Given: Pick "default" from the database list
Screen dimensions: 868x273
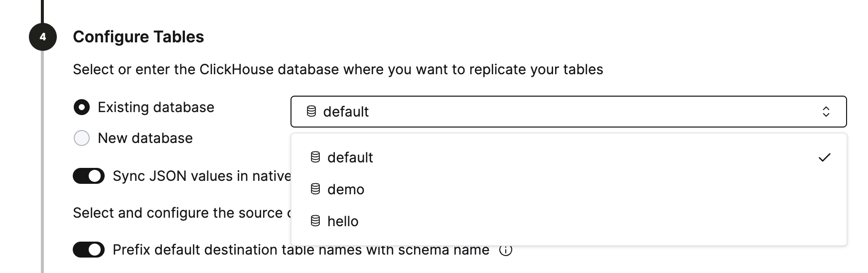Looking at the screenshot, I should 350,157.
